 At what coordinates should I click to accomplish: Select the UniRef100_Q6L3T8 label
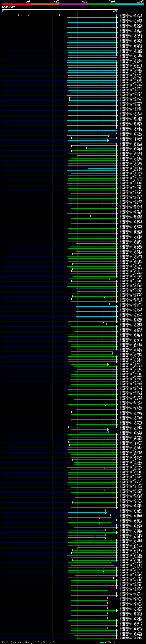pos(131,58)
